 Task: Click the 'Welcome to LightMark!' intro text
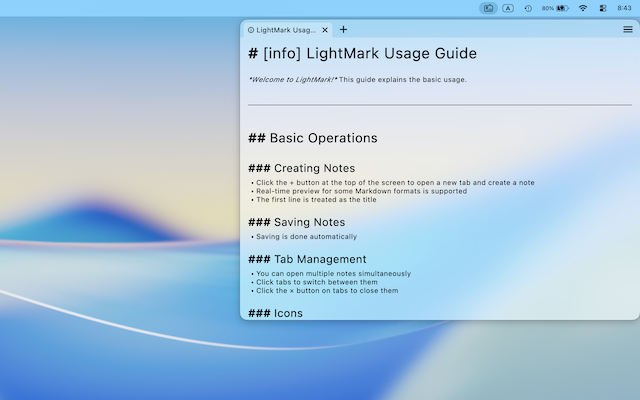click(292, 79)
